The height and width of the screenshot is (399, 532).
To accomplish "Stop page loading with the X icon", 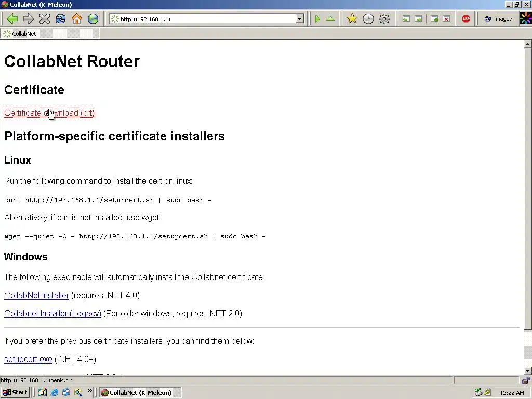I will coord(45,19).
